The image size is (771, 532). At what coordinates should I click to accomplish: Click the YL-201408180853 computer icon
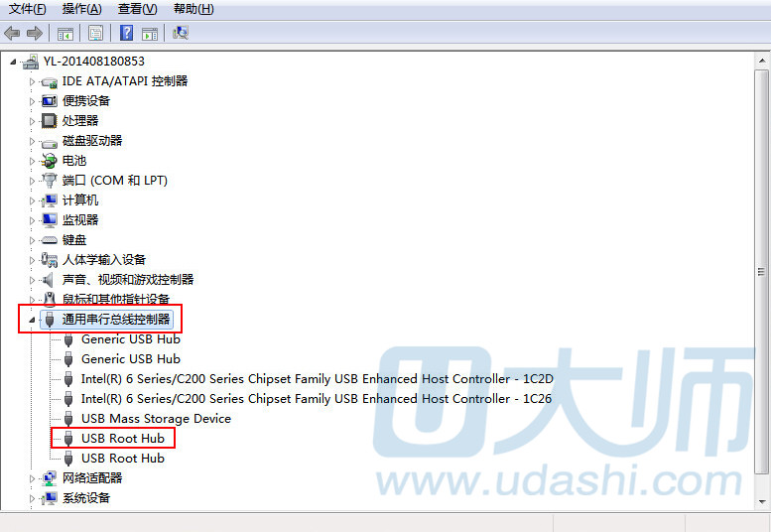coord(31,62)
